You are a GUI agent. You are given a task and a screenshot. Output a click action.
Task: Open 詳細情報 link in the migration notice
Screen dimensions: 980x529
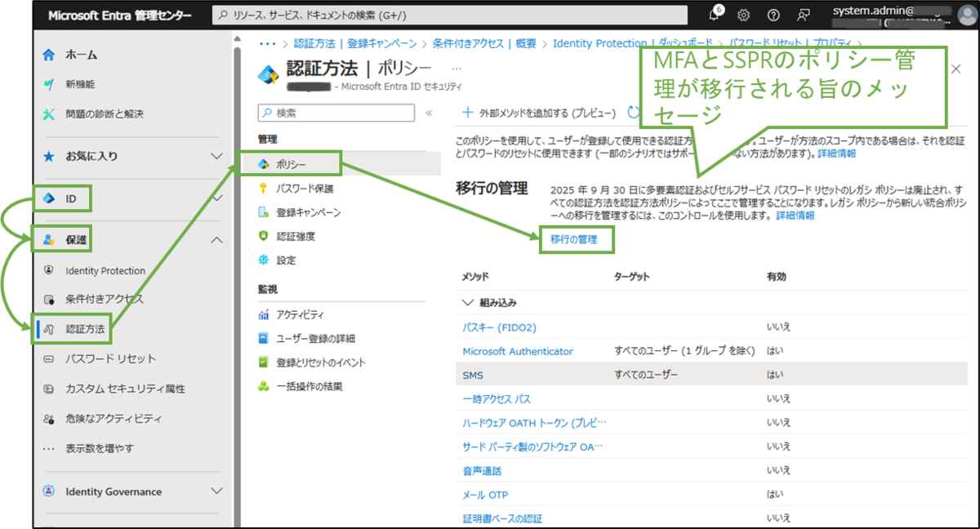point(795,216)
